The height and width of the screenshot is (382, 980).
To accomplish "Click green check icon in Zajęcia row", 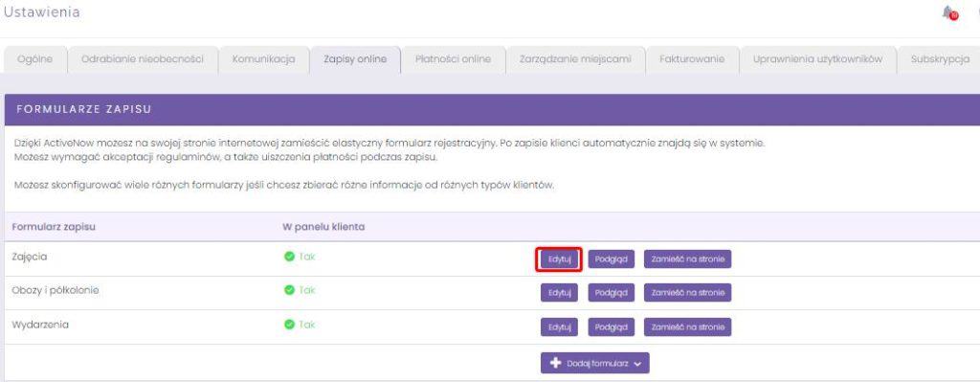I will [289, 257].
